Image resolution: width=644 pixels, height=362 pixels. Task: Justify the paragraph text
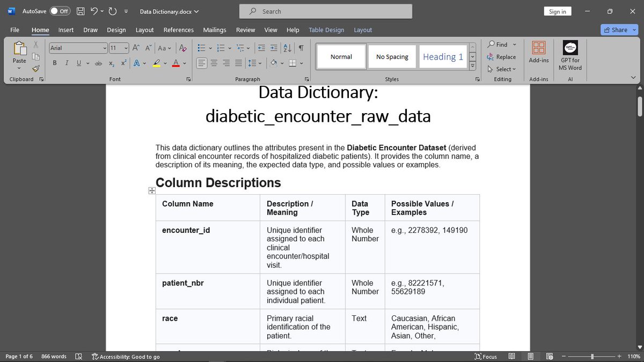(238, 63)
